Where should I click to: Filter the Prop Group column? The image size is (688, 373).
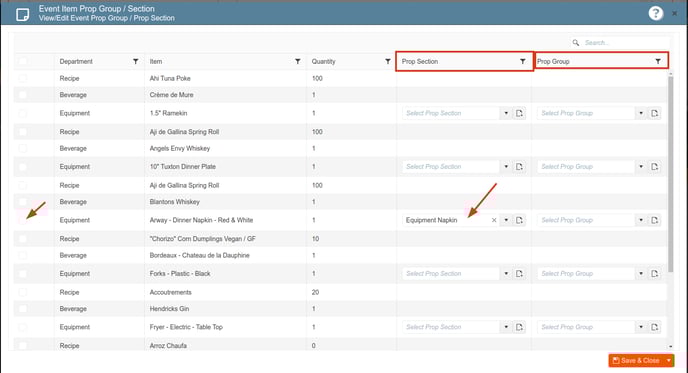pyautogui.click(x=658, y=61)
